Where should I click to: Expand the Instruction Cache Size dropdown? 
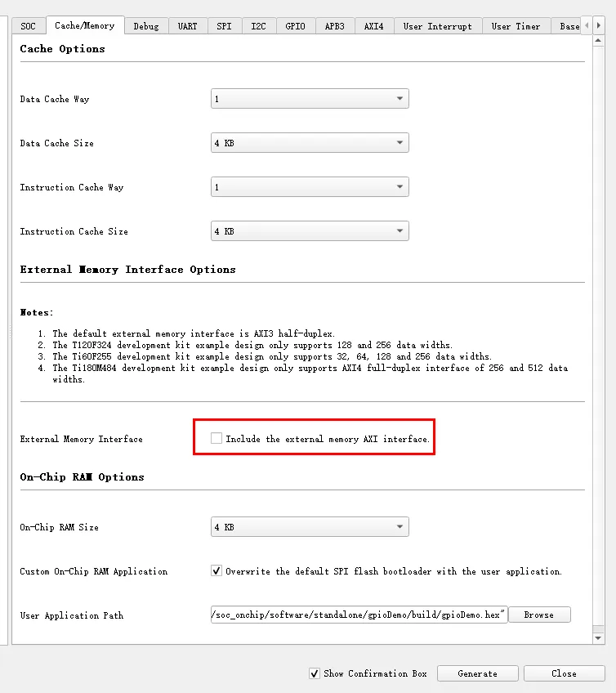[310, 231]
